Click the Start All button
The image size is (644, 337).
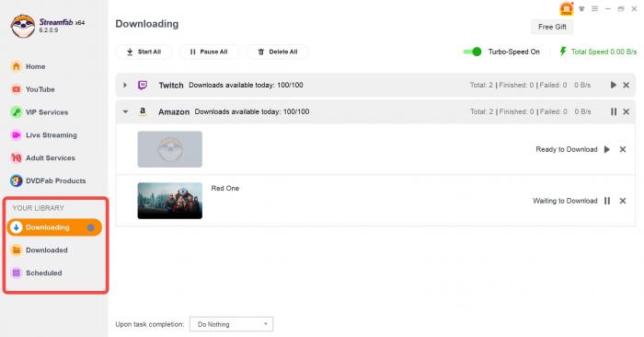(x=144, y=52)
